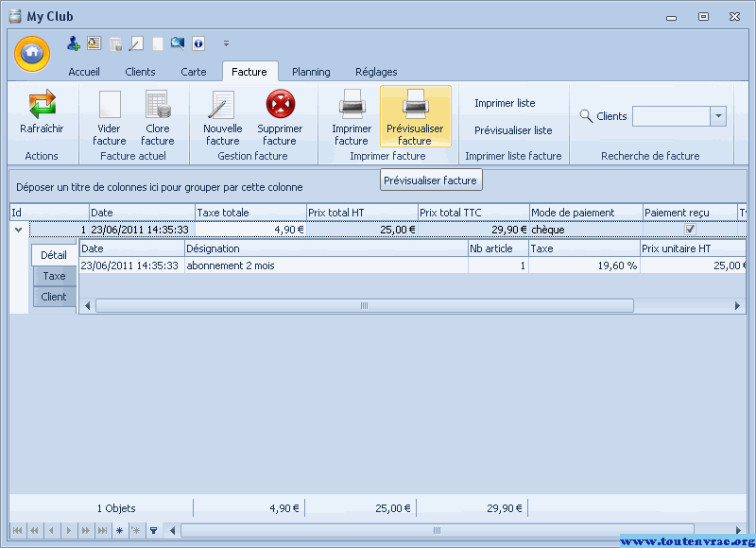Click the small invoice-with-database icon in quick access toolbar
Viewport: 756px width, 548px height.
point(115,43)
